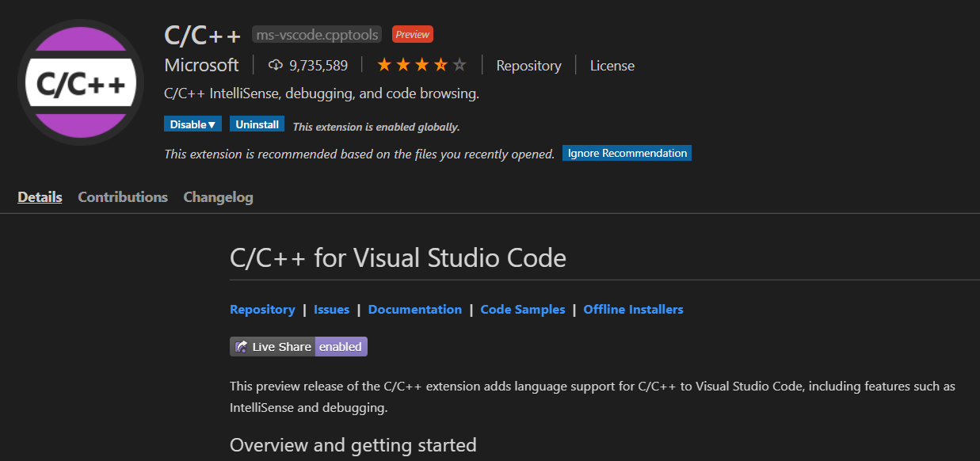The height and width of the screenshot is (461, 980).
Task: Open the Offline Installers link
Action: (633, 310)
